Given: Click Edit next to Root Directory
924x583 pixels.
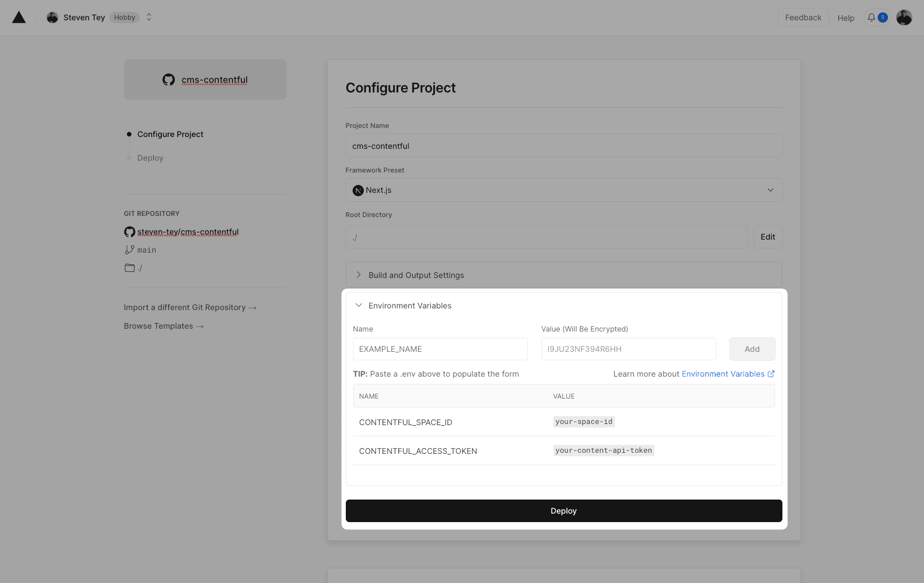Looking at the screenshot, I should [x=767, y=237].
